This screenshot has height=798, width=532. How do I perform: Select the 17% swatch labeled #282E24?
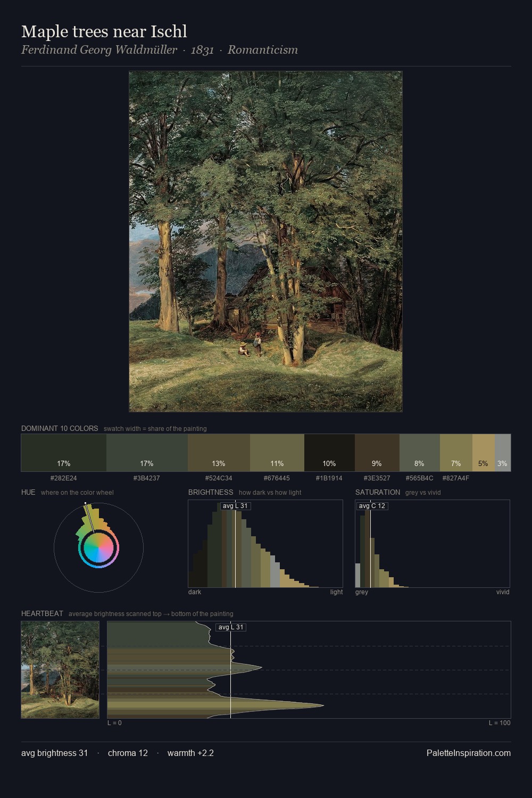(x=63, y=453)
